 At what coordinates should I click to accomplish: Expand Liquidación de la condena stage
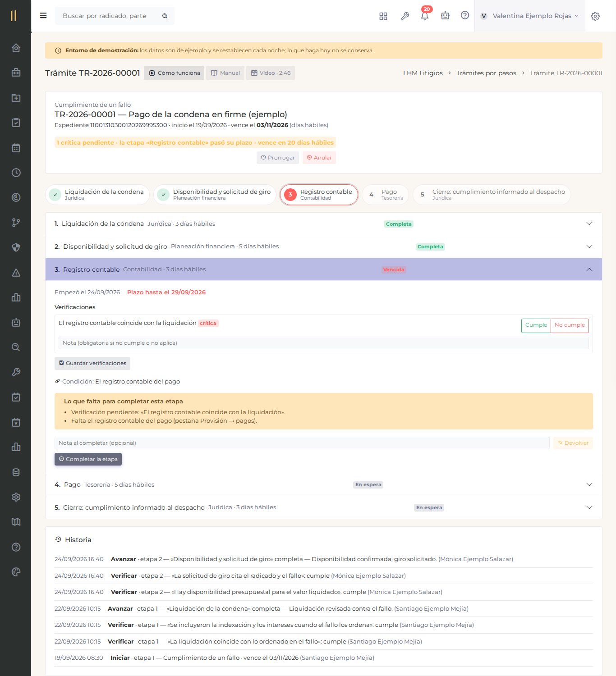coord(323,224)
